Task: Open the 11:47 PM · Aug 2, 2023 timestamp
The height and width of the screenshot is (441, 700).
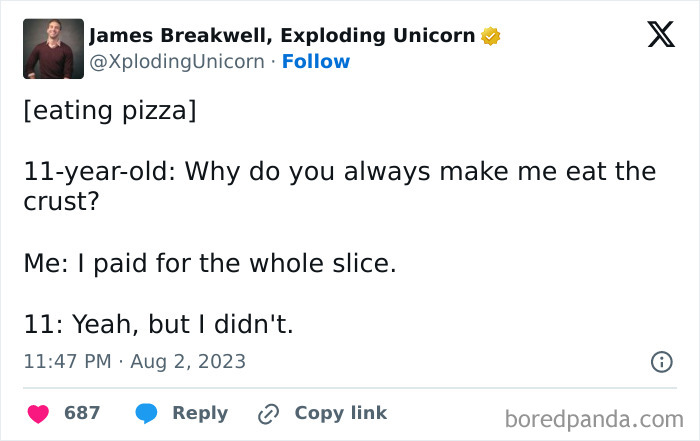Action: (134, 361)
